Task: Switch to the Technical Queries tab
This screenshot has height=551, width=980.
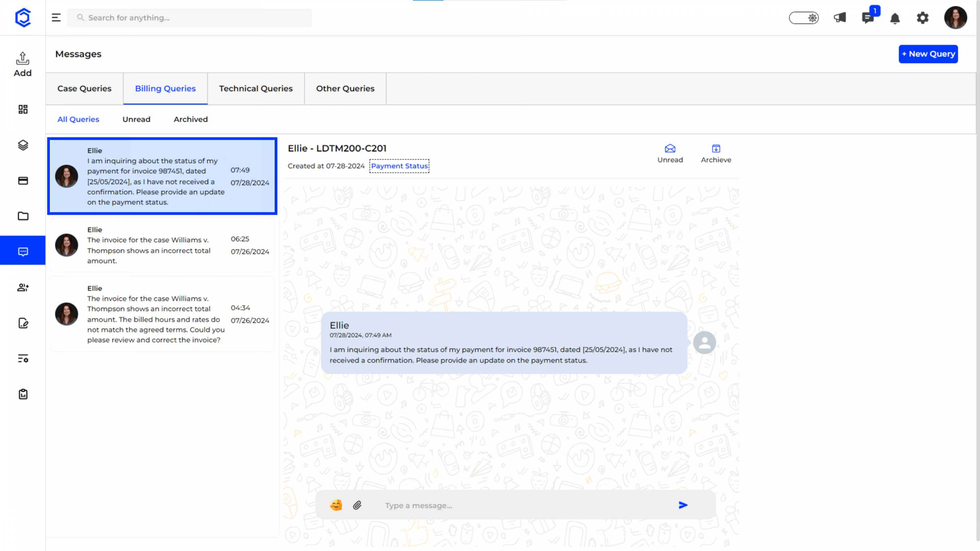Action: coord(256,88)
